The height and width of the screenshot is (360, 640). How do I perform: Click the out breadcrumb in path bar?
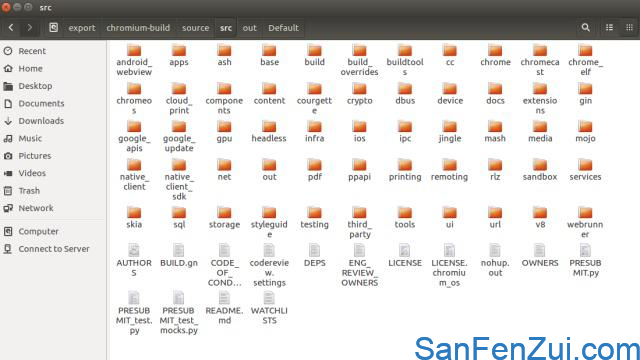(x=249, y=28)
